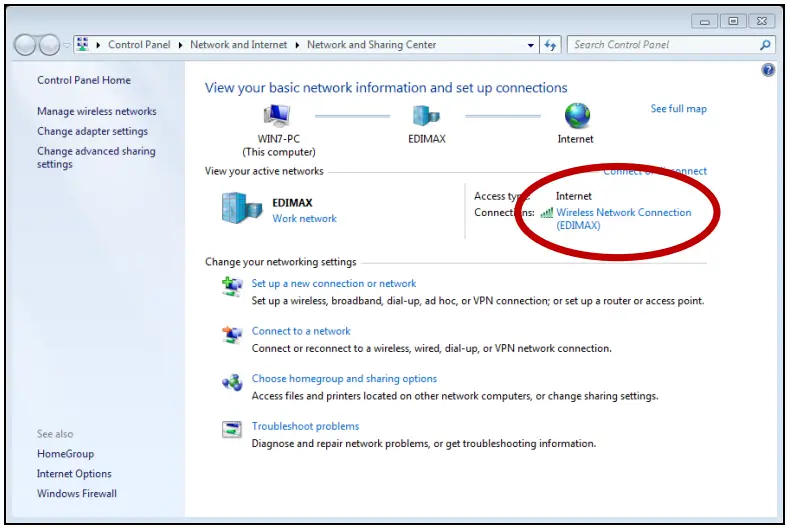Viewport: 789px width, 528px height.
Task: Refresh the address bar view
Action: click(550, 45)
